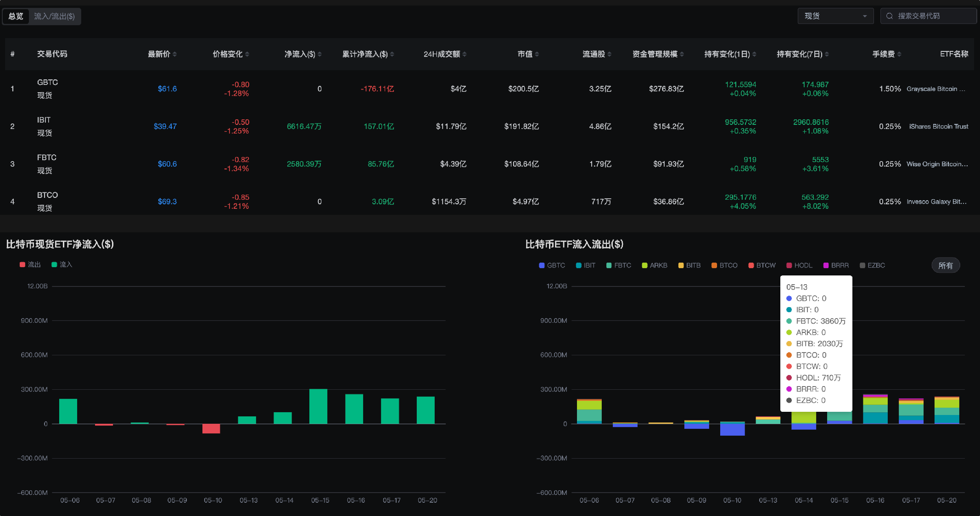The height and width of the screenshot is (516, 980).
Task: Click the 所有 button above the chart
Action: point(946,265)
